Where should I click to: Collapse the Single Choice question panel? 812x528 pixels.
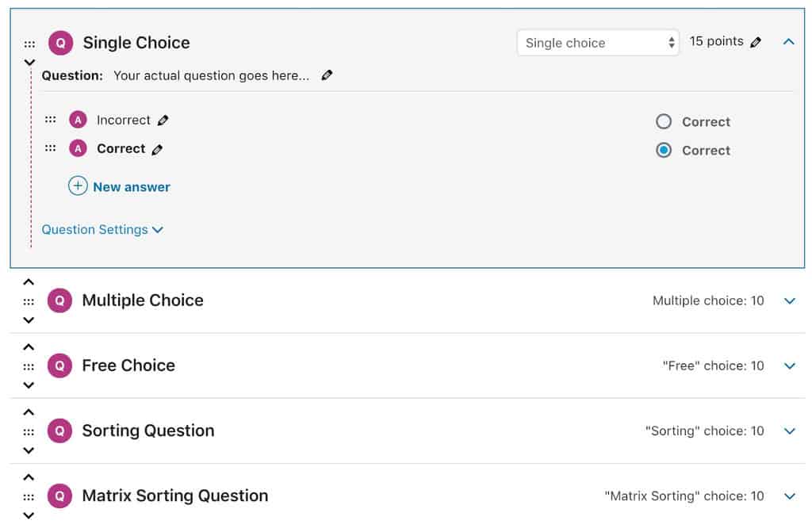[788, 42]
